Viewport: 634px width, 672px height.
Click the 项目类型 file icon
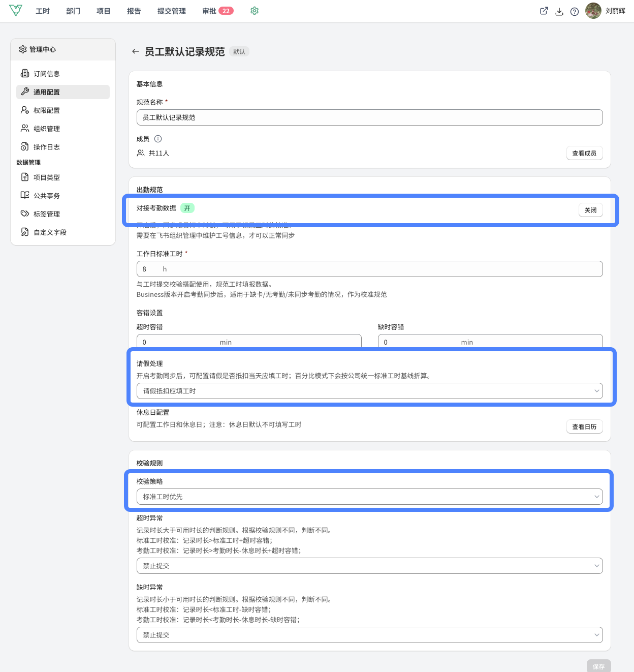(25, 177)
